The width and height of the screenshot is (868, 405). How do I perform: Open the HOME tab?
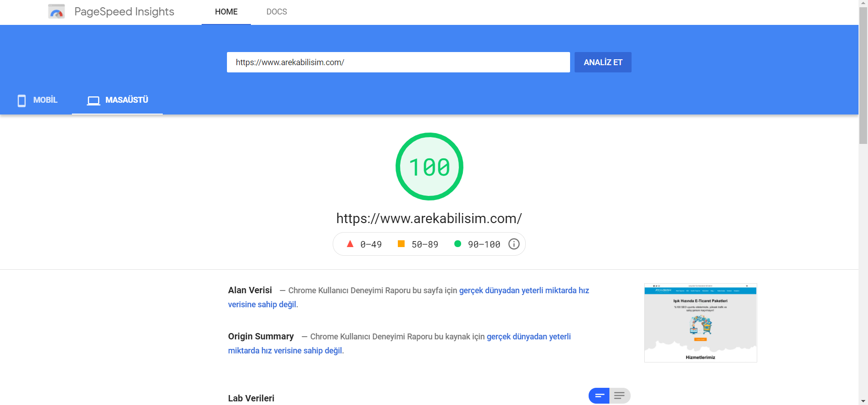(x=226, y=12)
